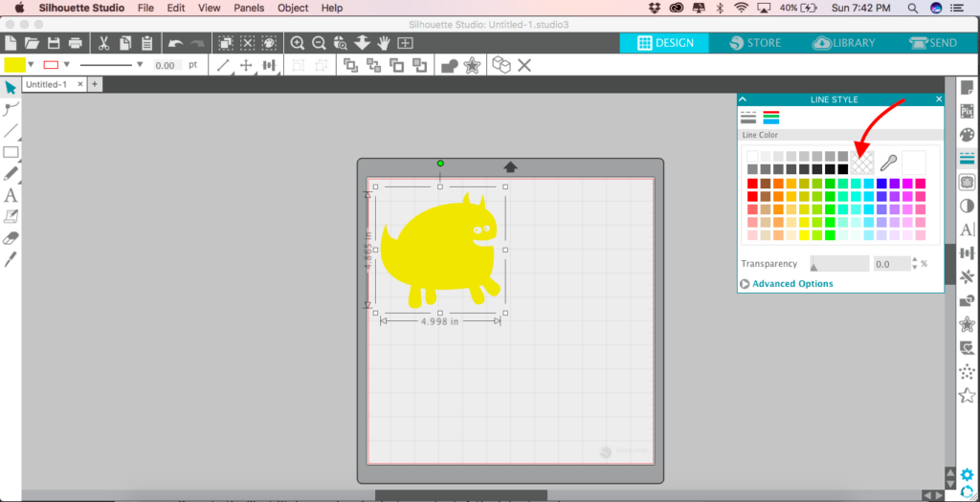The image size is (980, 502).
Task: Open the PixScan panel icon
Action: click(x=967, y=111)
